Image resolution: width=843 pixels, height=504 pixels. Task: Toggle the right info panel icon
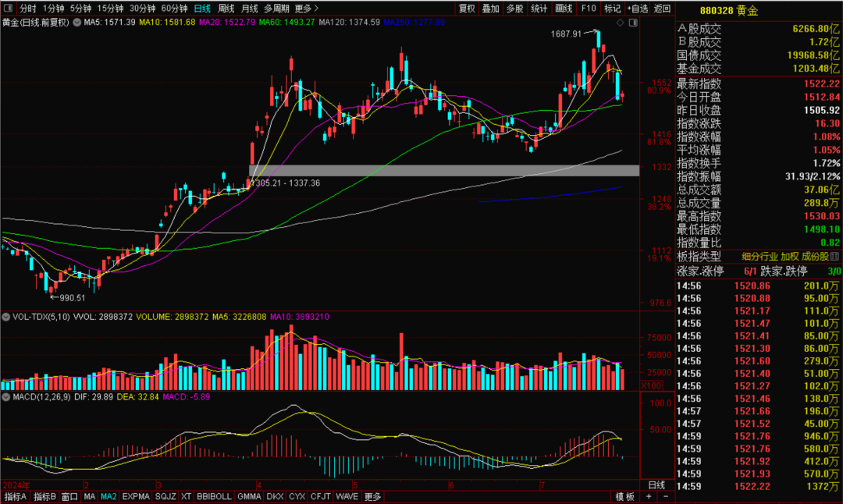click(633, 24)
